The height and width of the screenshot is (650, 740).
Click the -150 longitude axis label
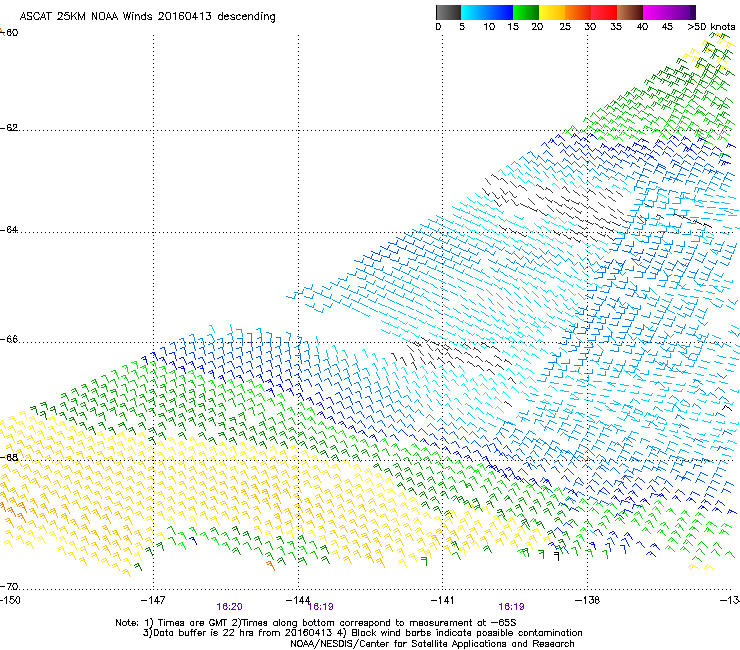point(10,600)
